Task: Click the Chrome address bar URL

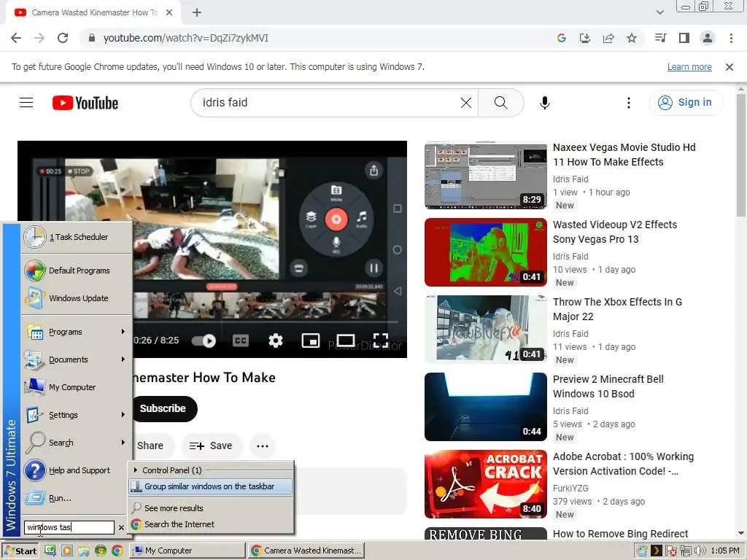Action: [x=186, y=38]
